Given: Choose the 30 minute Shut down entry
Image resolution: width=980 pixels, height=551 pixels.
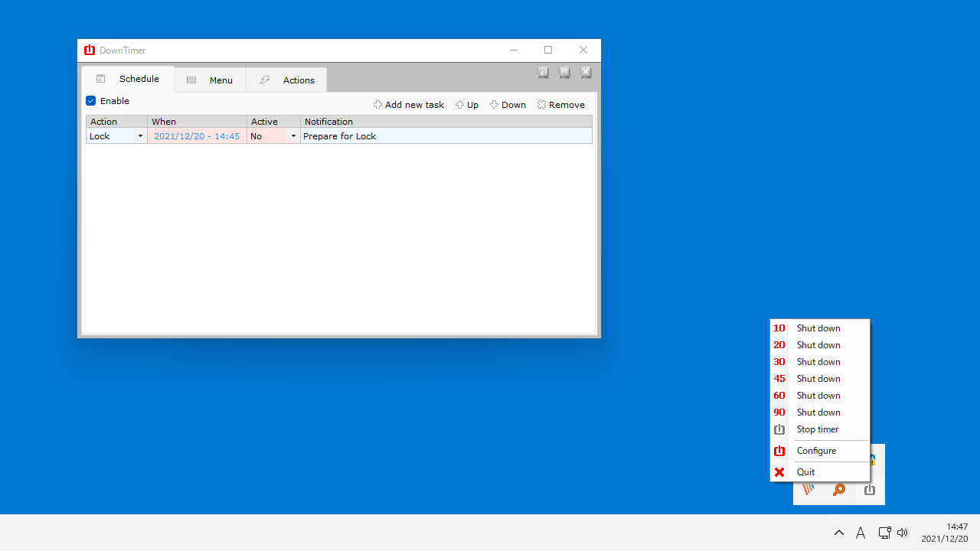Looking at the screenshot, I should point(820,362).
